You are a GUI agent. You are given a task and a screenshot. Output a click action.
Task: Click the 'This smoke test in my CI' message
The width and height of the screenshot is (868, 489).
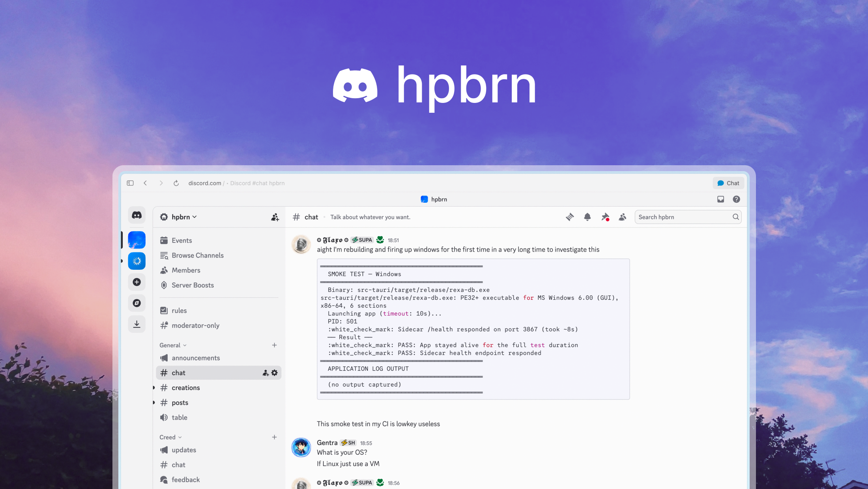pyautogui.click(x=378, y=424)
